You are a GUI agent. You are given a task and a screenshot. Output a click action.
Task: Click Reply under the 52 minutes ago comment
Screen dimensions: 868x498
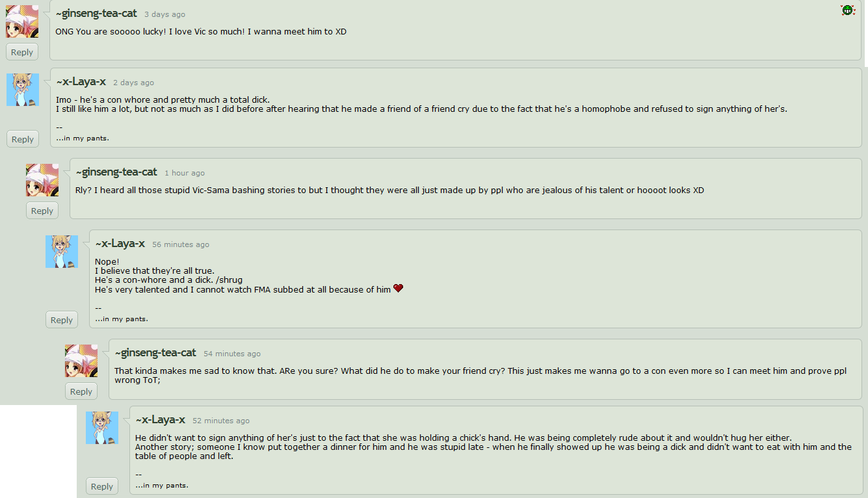[102, 486]
